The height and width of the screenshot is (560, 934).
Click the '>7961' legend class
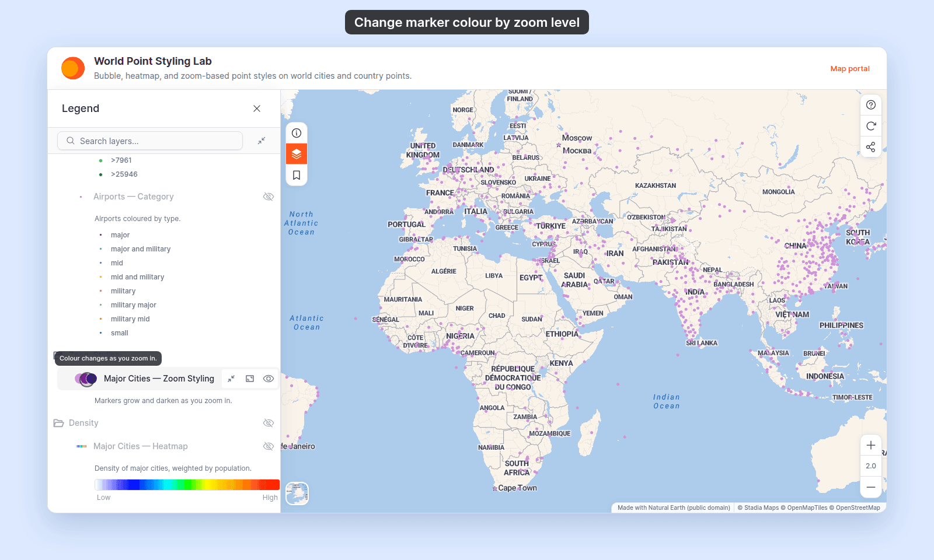point(121,160)
